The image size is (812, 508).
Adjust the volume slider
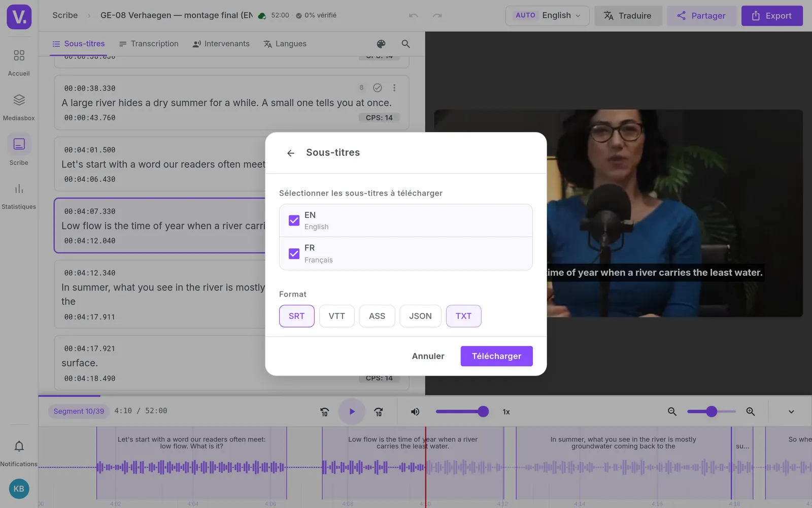click(x=462, y=411)
